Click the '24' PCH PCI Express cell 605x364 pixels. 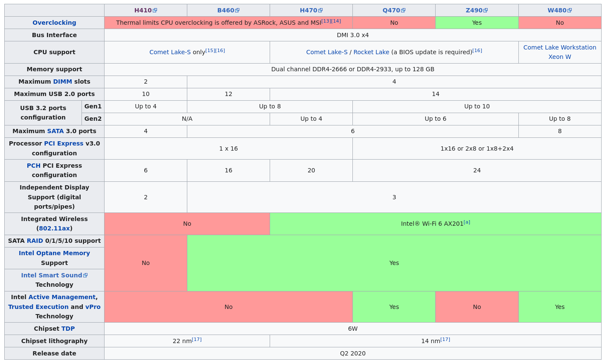pos(477,170)
